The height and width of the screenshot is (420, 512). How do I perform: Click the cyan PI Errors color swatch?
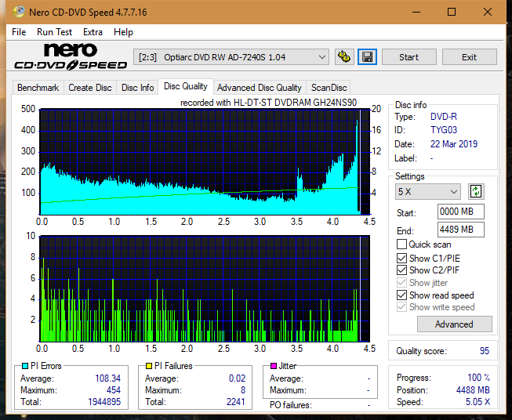pos(25,366)
